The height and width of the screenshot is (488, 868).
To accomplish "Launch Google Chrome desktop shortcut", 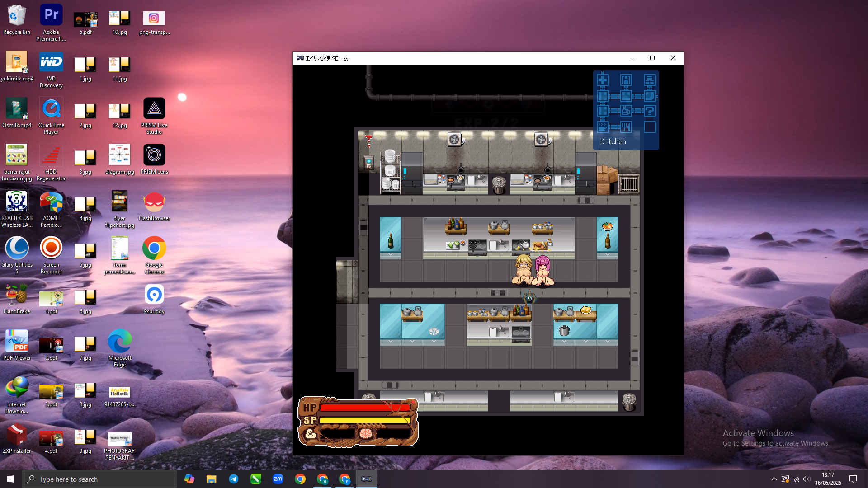I will click(x=154, y=256).
